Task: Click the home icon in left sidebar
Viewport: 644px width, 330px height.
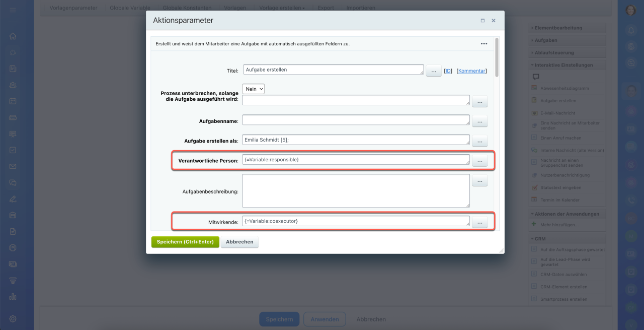Action: [x=13, y=36]
